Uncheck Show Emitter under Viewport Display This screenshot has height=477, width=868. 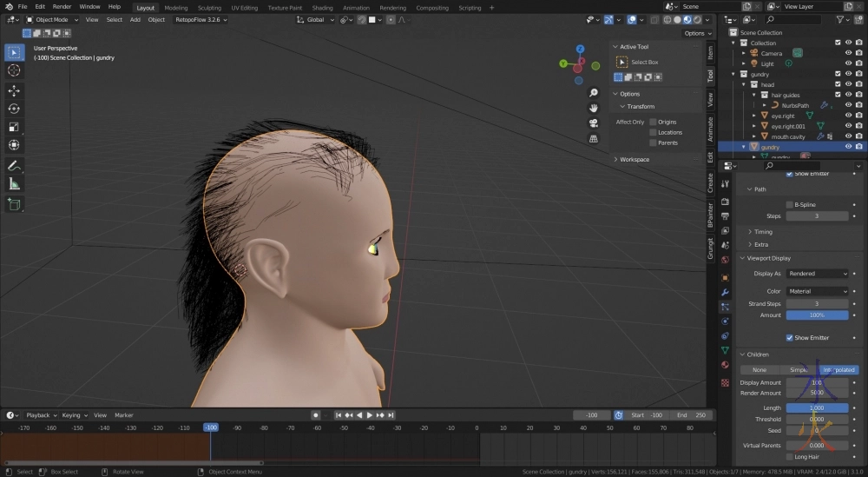click(x=790, y=337)
